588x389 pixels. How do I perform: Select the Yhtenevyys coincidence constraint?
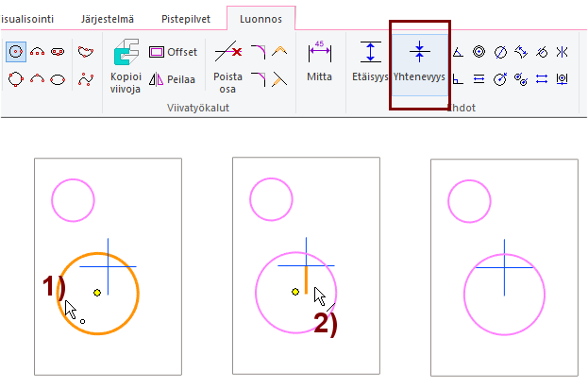419,64
